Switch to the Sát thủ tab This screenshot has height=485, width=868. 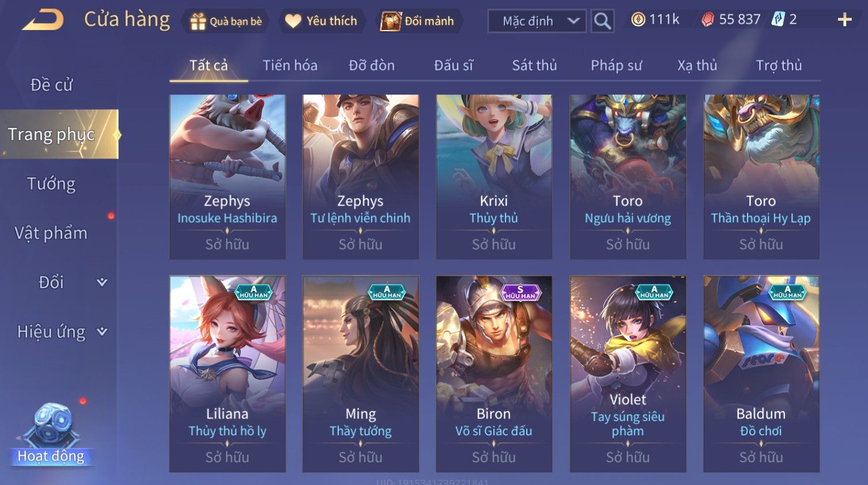coord(534,65)
